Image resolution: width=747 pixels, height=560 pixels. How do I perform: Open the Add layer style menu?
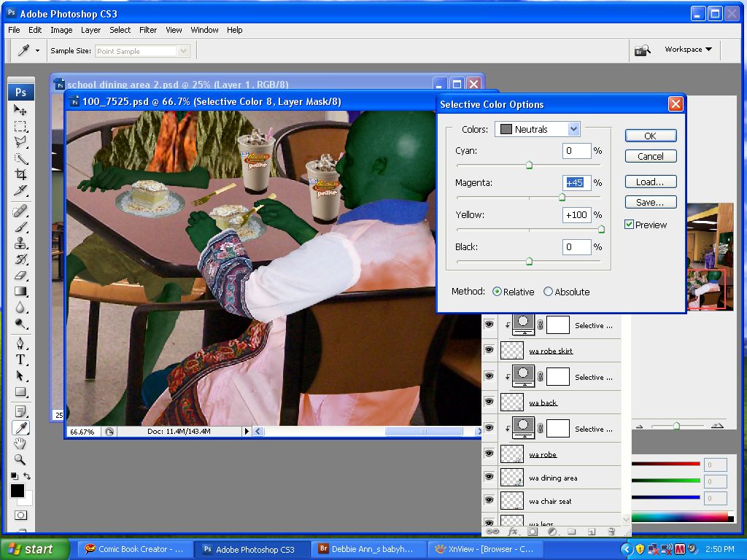pyautogui.click(x=513, y=532)
